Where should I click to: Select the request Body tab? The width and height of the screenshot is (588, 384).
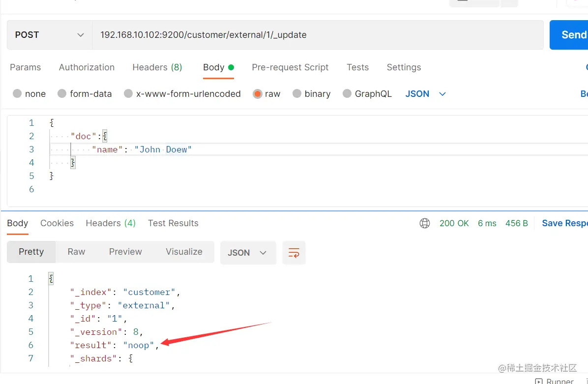tap(218, 67)
